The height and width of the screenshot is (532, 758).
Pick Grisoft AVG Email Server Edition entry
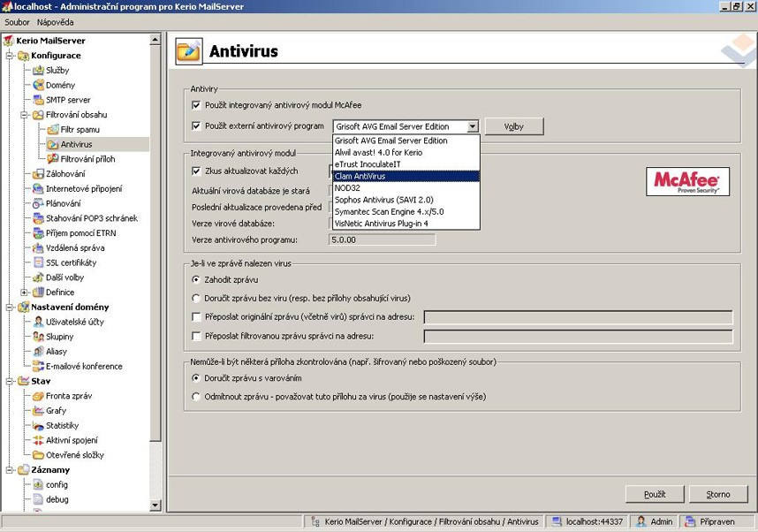click(406, 141)
